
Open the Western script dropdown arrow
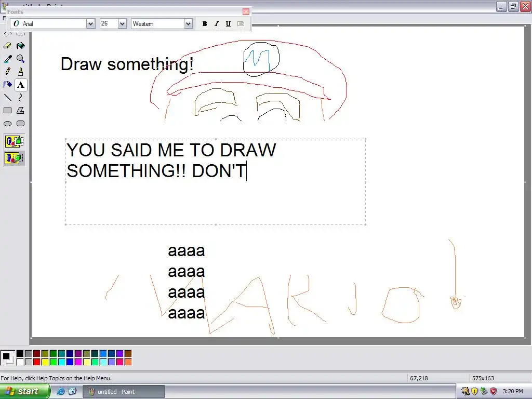188,24
